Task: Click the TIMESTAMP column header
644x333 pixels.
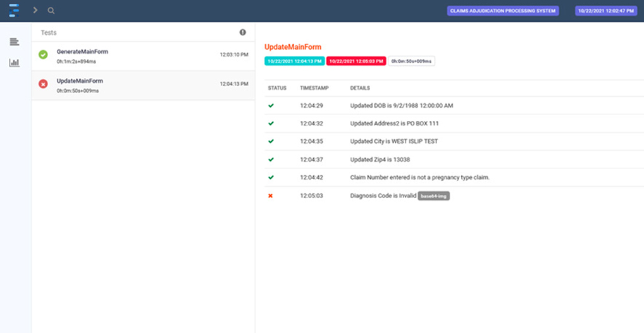Action: 314,88
